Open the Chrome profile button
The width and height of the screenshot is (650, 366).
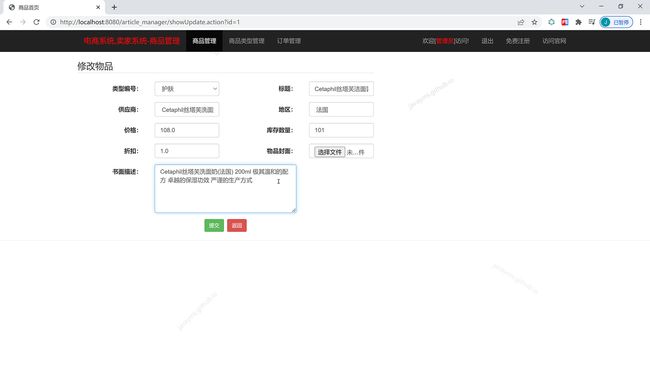click(x=616, y=22)
